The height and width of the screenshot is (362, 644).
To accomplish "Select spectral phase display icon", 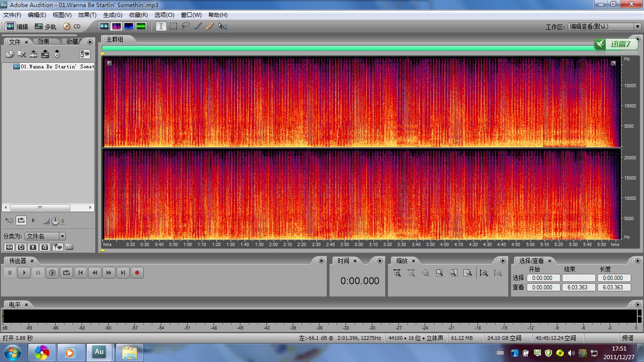I will [x=141, y=26].
